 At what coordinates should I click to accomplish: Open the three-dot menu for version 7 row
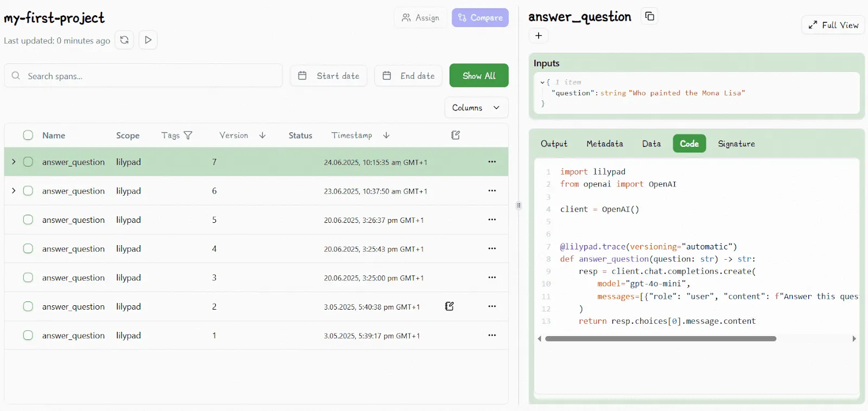[x=492, y=162]
